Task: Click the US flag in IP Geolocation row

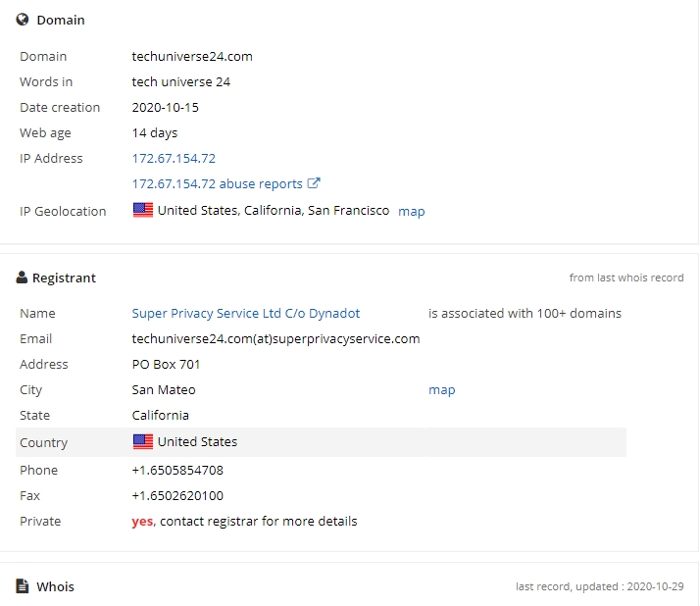Action: point(143,210)
